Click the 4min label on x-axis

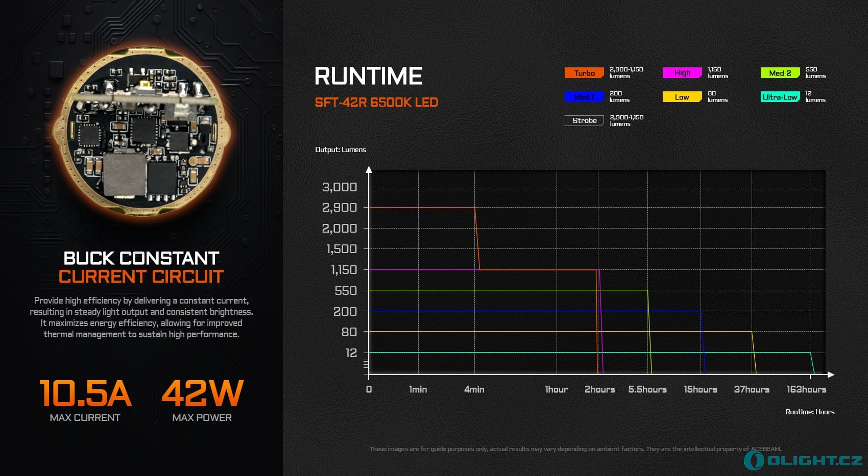(474, 389)
